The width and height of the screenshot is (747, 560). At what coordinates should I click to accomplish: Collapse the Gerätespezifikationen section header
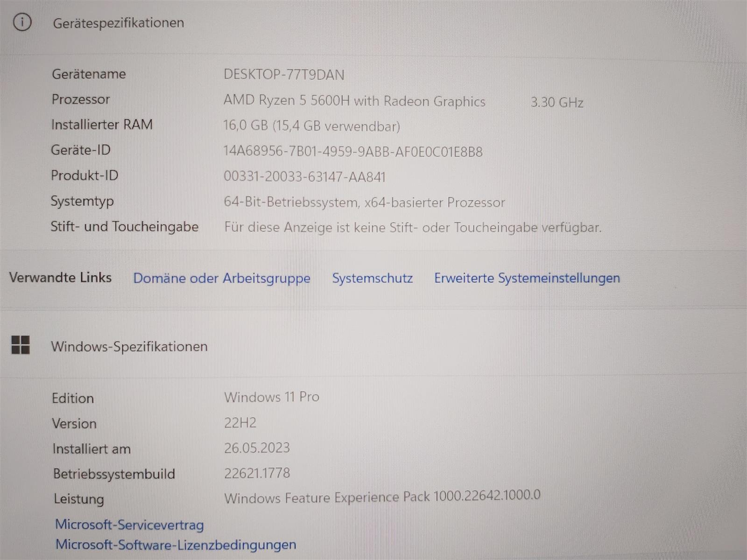118,23
